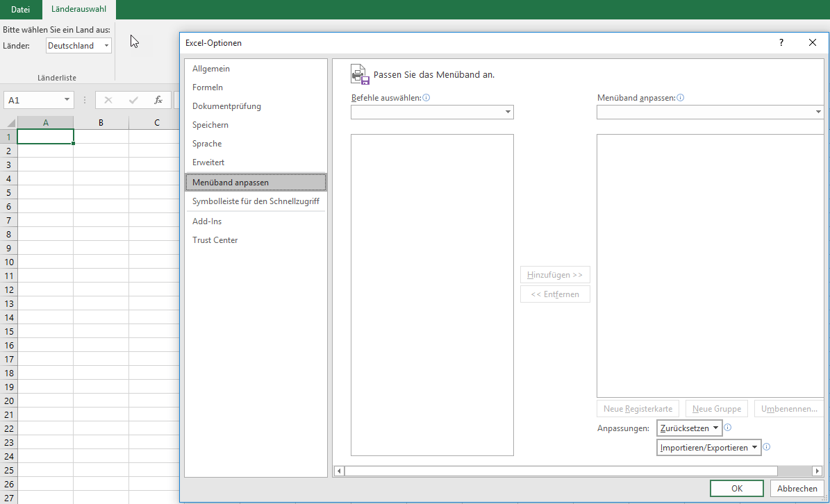
Task: Open the Zurücksetzen dropdown button
Action: pos(689,428)
